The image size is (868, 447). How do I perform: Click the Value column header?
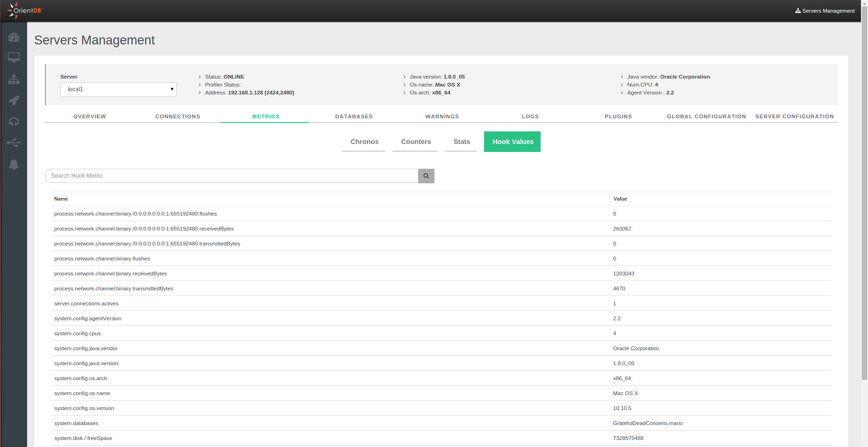coord(620,199)
